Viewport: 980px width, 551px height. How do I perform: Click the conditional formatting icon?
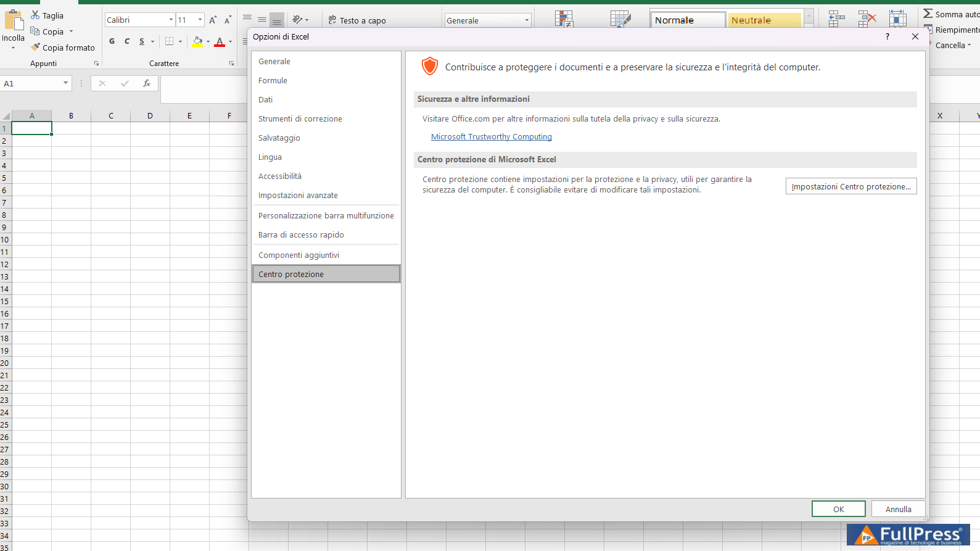click(564, 19)
